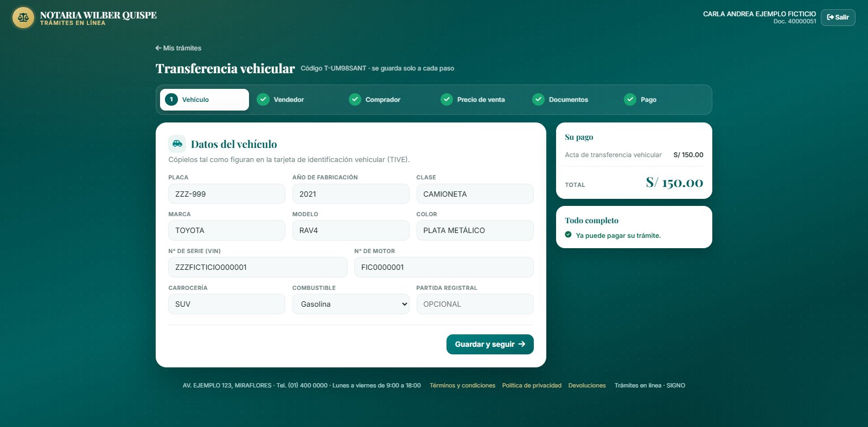Open Términos y condiciones link
This screenshot has height=427, width=868.
point(462,385)
